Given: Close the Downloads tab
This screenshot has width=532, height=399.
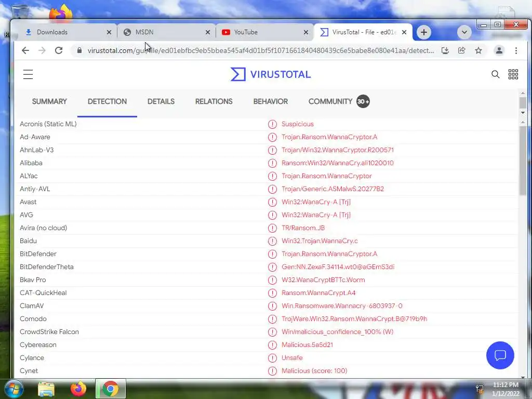Looking at the screenshot, I should pos(109,32).
